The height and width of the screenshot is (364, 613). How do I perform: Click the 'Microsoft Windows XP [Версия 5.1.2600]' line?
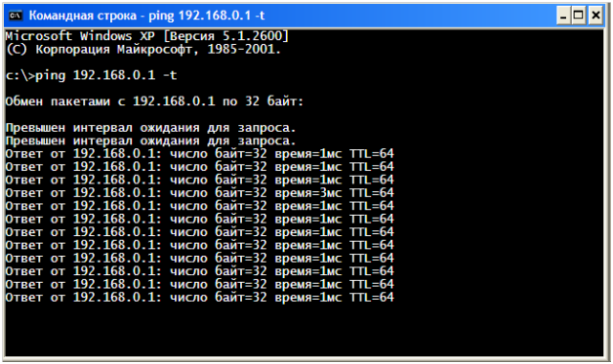tap(147, 36)
